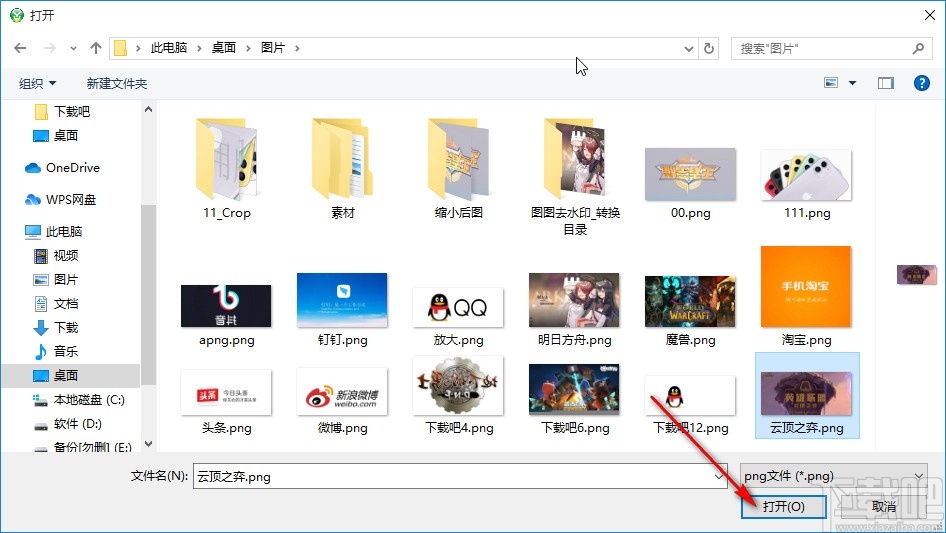Select 桌面 in the address breadcrumb

click(x=223, y=48)
